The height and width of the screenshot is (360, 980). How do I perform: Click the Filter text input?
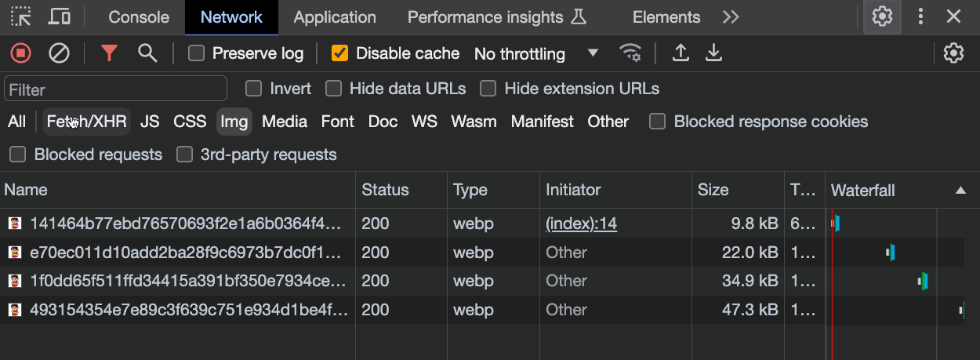coord(116,89)
